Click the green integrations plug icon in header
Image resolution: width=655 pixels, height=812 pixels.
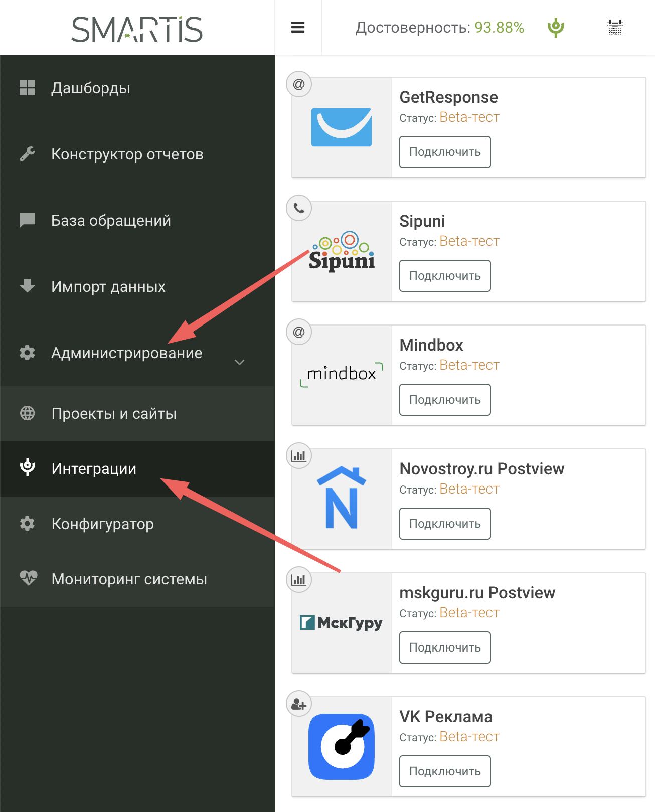pyautogui.click(x=556, y=28)
